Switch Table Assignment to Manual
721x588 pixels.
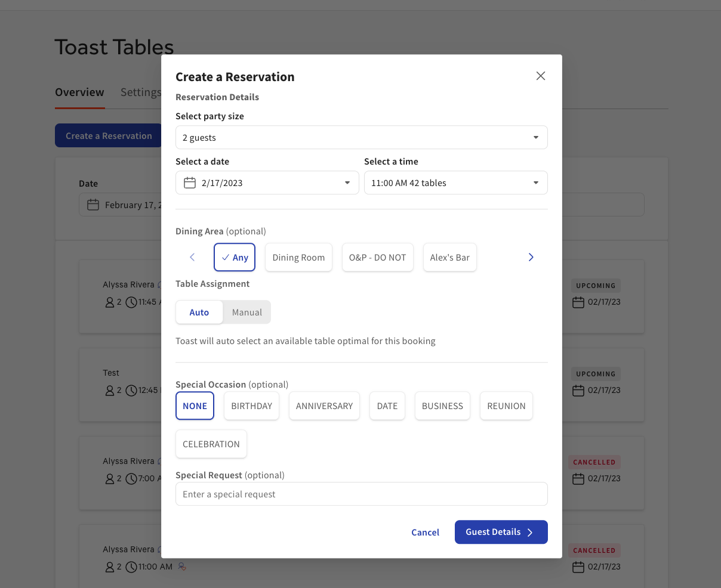click(x=247, y=312)
